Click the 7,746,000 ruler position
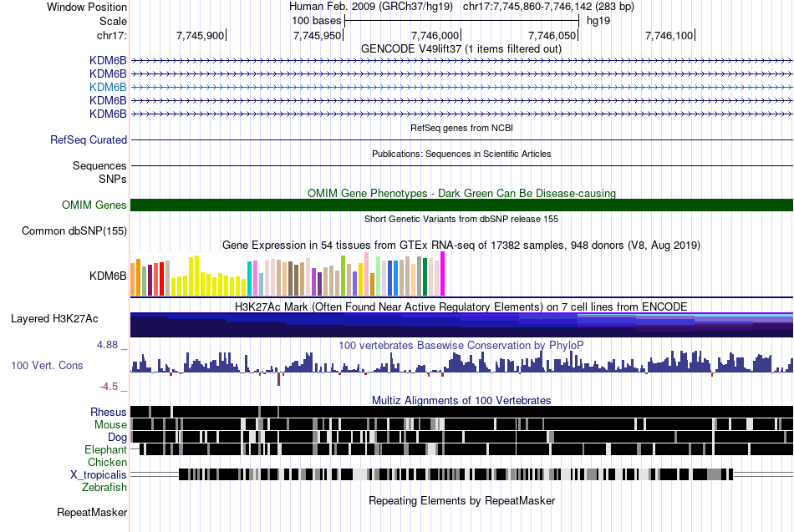The width and height of the screenshot is (794, 532). (435, 35)
